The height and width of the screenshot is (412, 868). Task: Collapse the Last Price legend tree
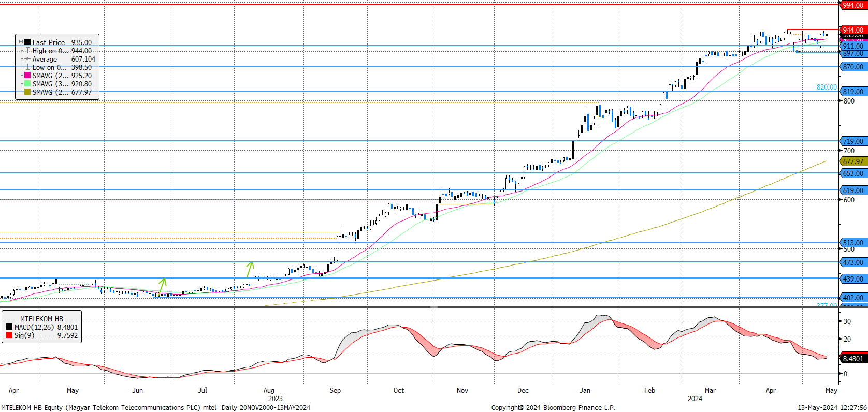point(21,42)
